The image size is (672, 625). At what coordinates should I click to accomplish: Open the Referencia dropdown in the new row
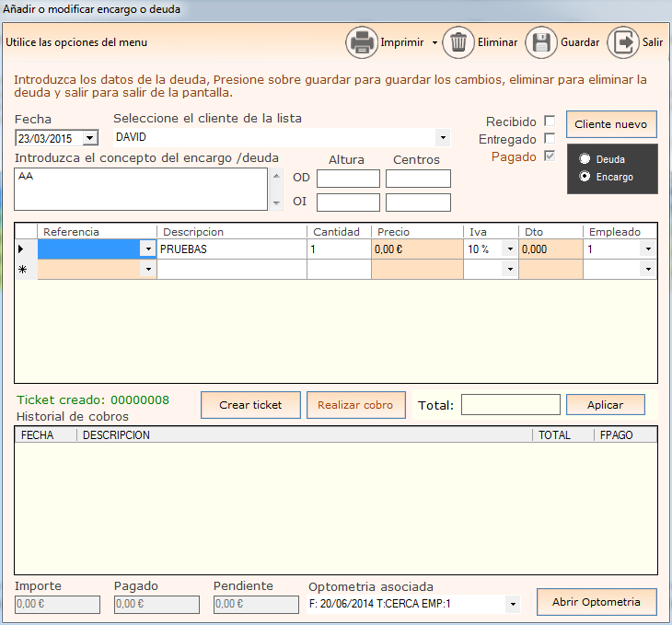148,269
